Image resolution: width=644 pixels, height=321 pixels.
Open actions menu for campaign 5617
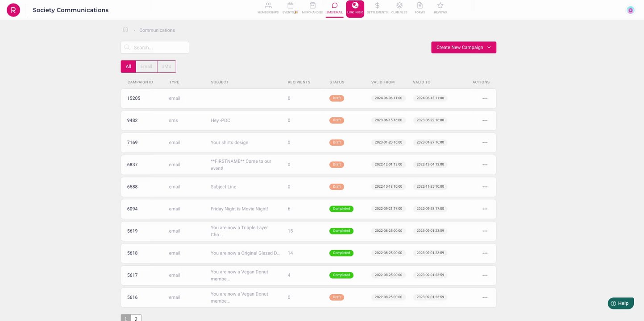(485, 276)
